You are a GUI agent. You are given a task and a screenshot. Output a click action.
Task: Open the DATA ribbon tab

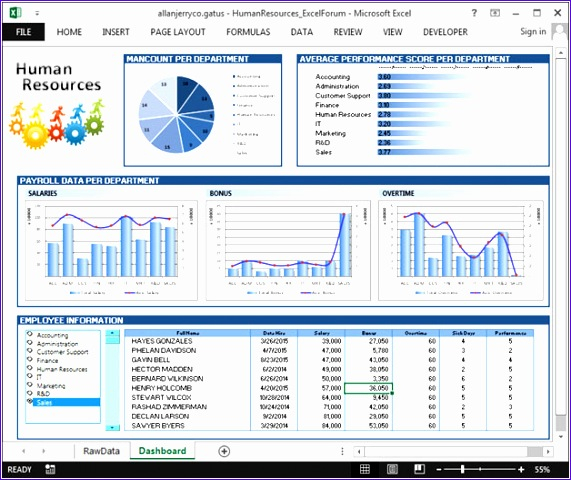(302, 32)
